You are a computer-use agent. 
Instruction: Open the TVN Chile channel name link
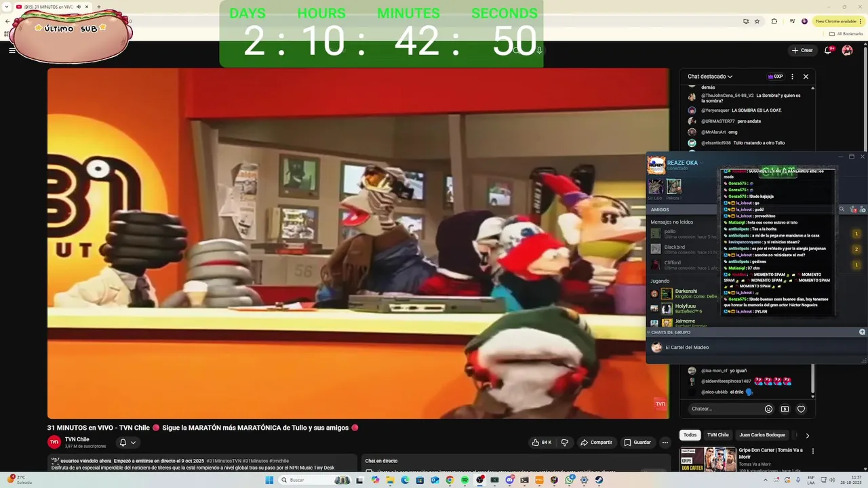click(77, 439)
